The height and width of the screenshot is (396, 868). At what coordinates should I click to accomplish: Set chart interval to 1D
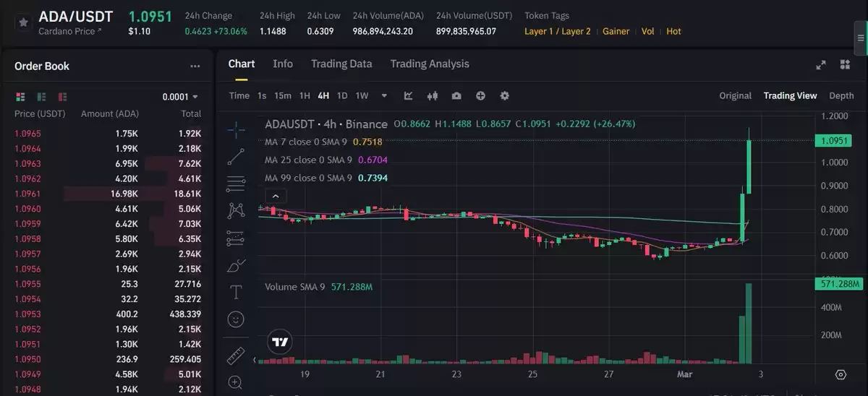click(x=342, y=95)
